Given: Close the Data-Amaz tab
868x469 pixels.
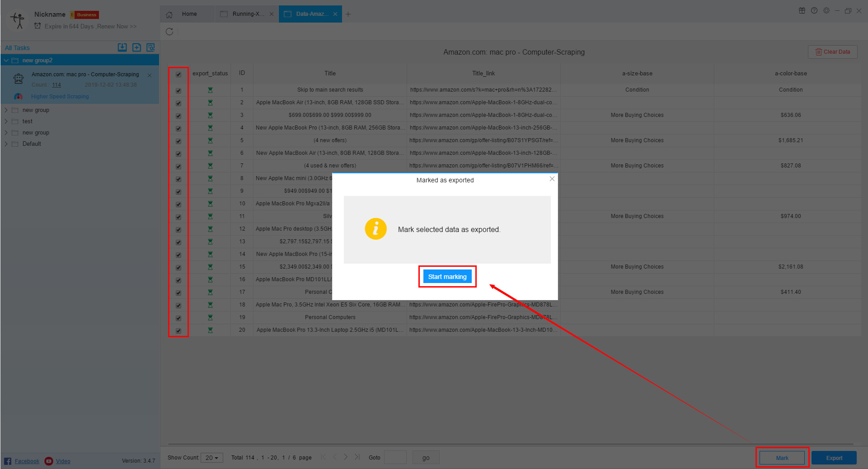Looking at the screenshot, I should tap(335, 14).
